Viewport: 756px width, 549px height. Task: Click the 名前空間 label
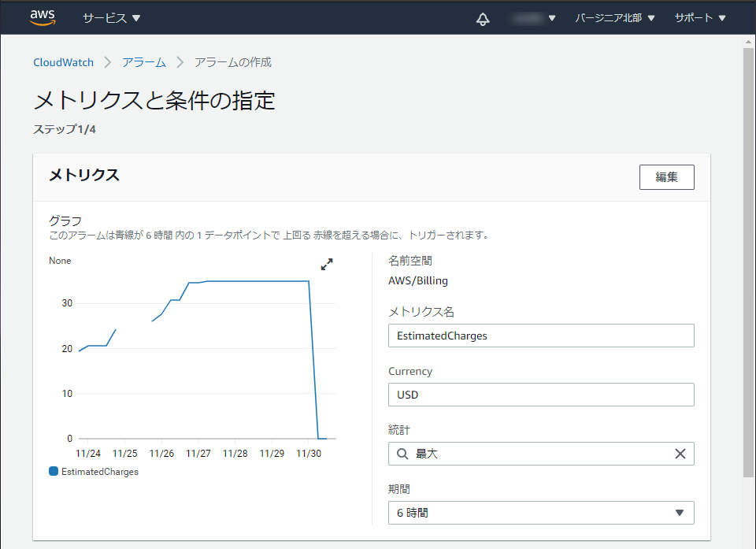pos(409,261)
